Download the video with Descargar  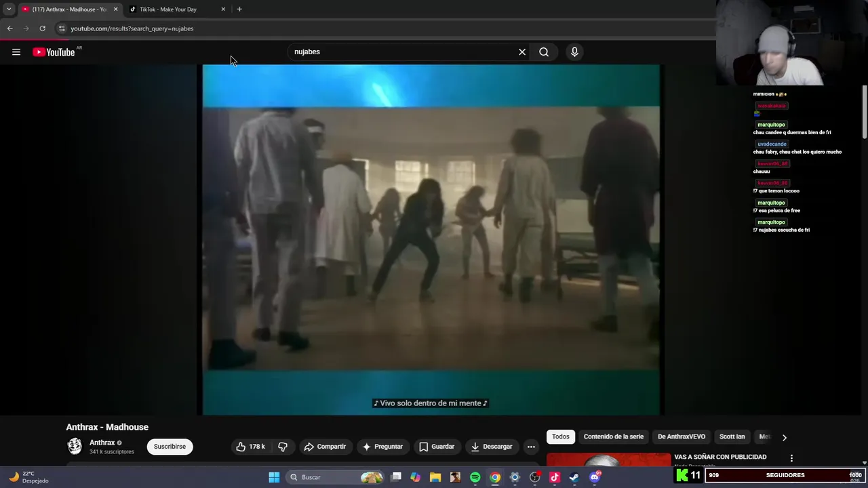tap(492, 447)
